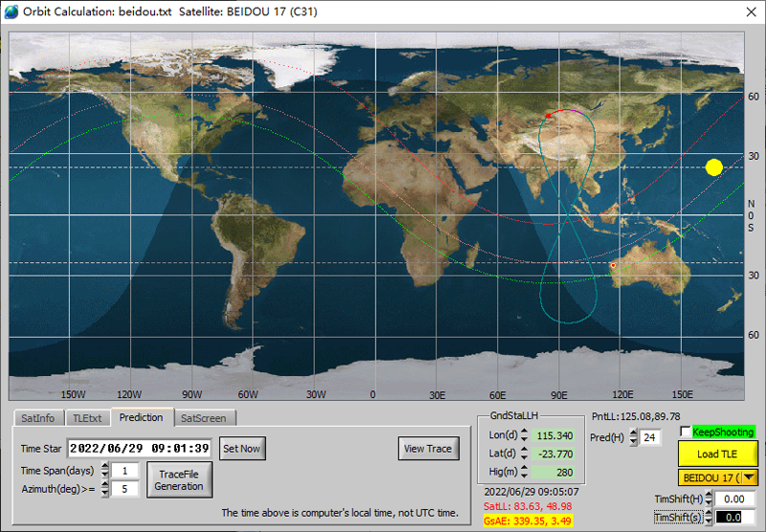The height and width of the screenshot is (532, 766).
Task: Click Pred(H) spinner arrows
Action: coord(633,437)
